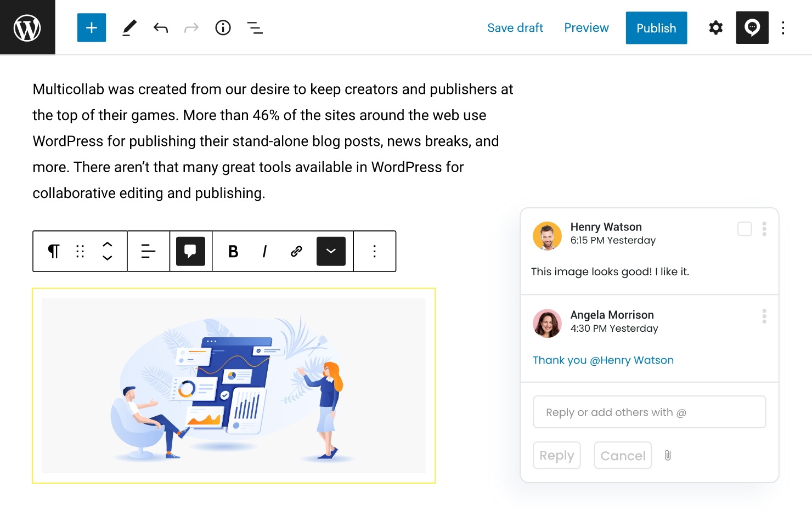Open the block toolbar options menu

tap(375, 251)
